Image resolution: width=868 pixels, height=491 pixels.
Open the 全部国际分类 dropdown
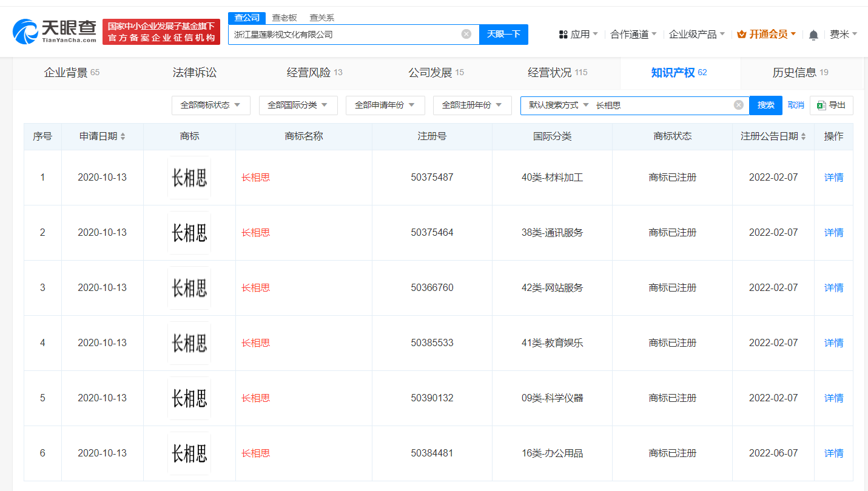[298, 105]
